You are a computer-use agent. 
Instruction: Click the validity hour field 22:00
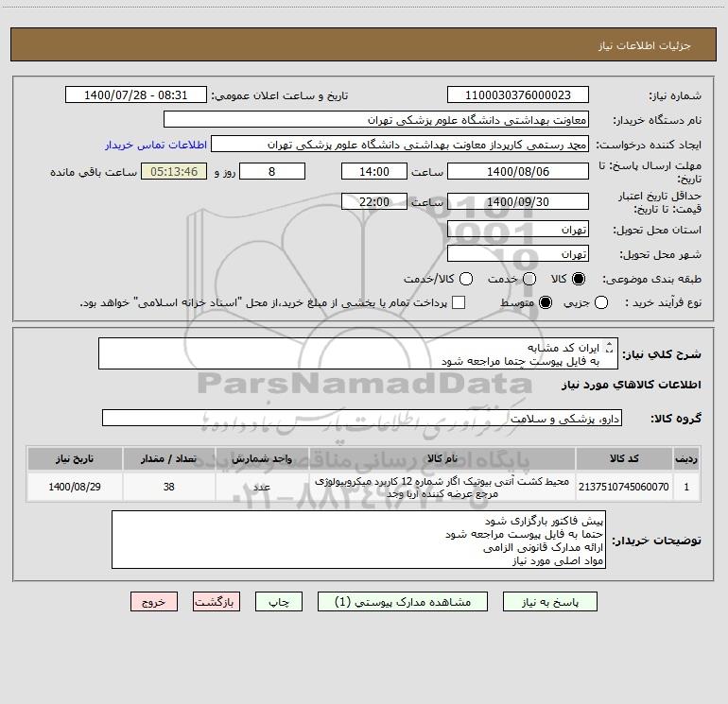click(374, 201)
